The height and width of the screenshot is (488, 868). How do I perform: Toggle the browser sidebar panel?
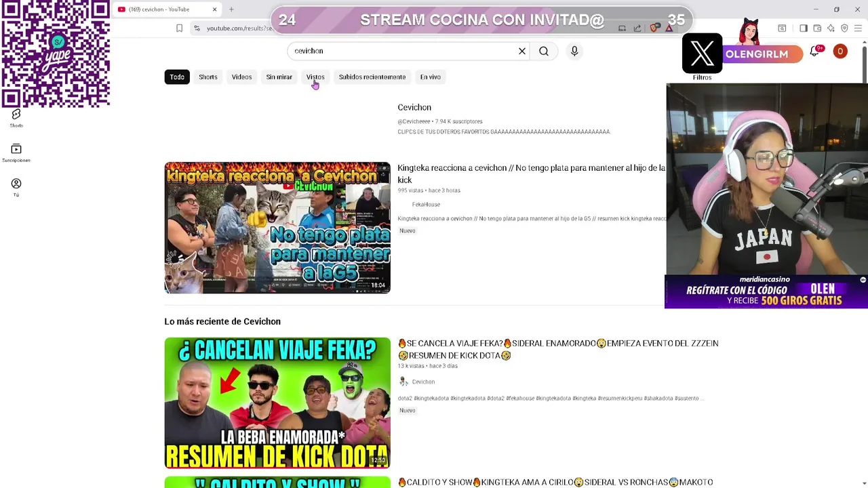click(804, 28)
